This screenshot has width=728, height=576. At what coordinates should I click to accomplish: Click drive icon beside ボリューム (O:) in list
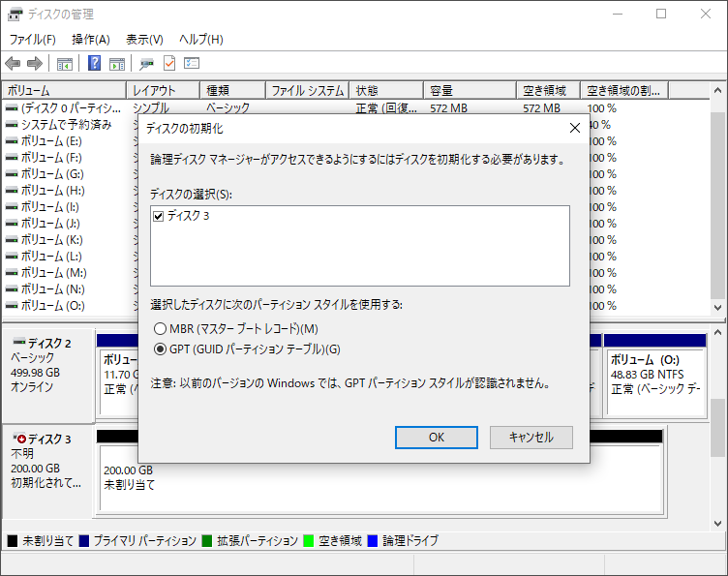[x=12, y=306]
